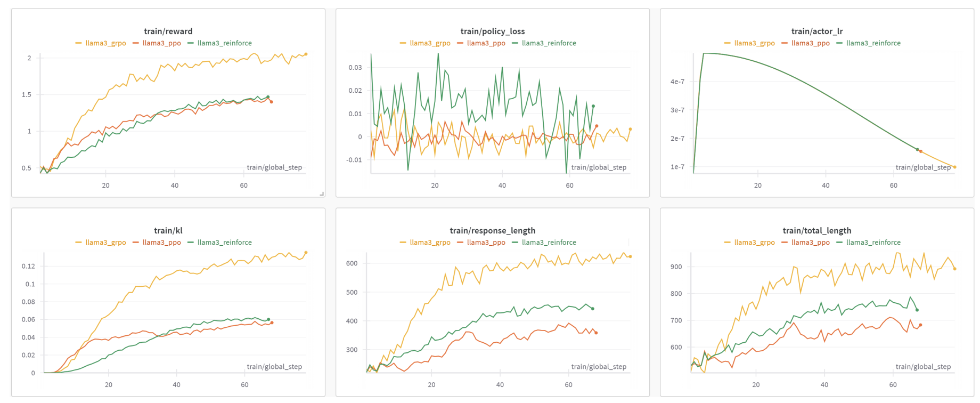Click yellow line swatch before llama3_grpo in train/response_length
This screenshot has width=980, height=403.
403,243
